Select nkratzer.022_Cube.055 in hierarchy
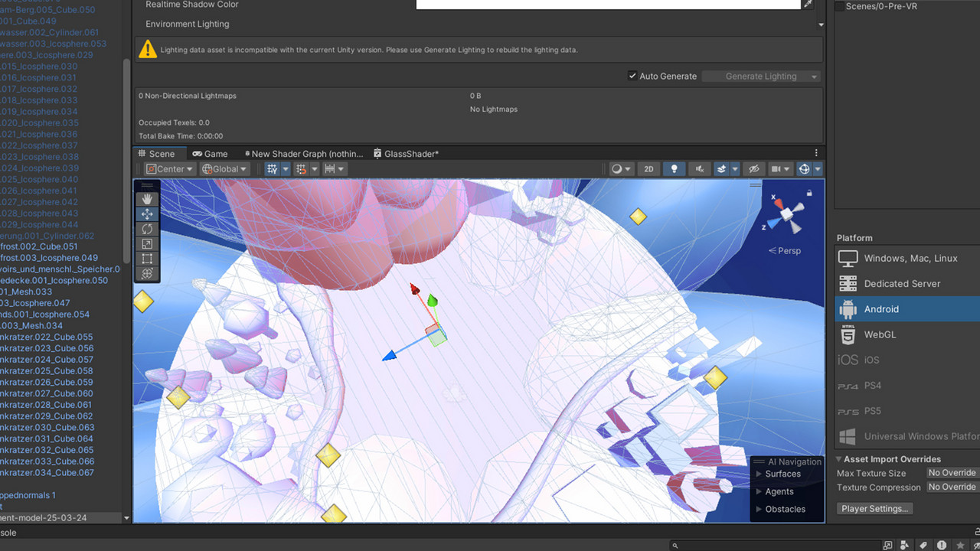 (x=47, y=337)
